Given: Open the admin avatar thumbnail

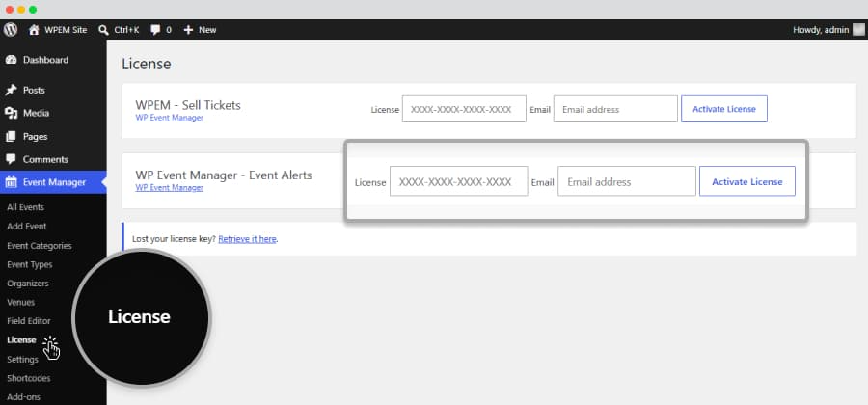Looking at the screenshot, I should pyautogui.click(x=858, y=30).
